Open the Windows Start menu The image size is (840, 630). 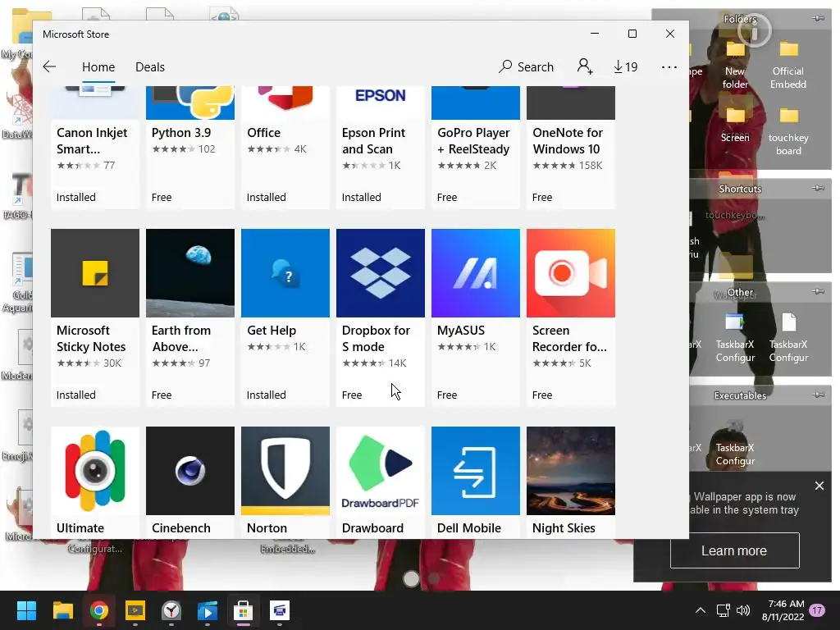click(x=26, y=610)
